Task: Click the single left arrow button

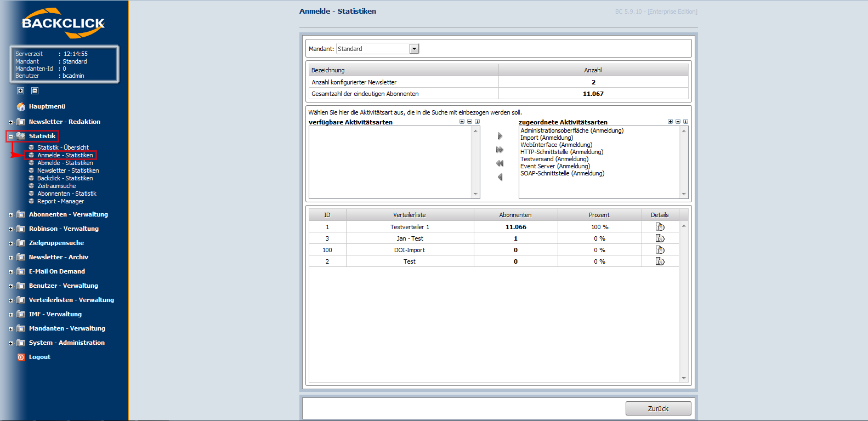Action: point(500,177)
